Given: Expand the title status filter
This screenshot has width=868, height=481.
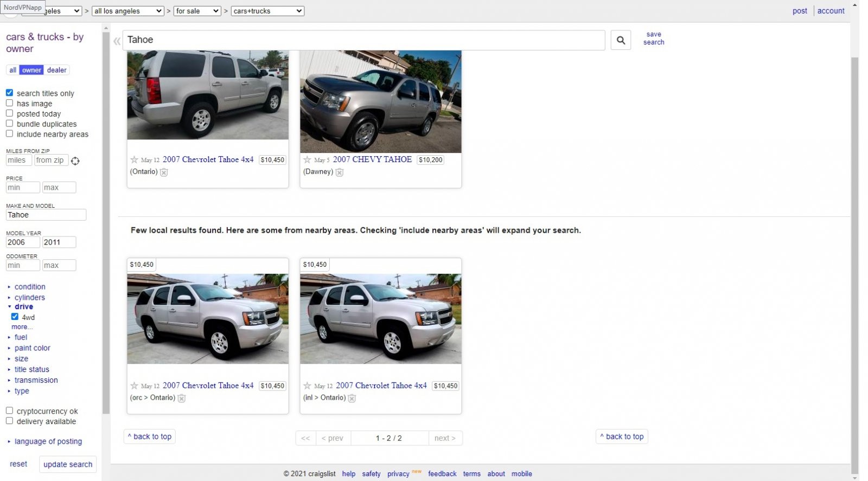Looking at the screenshot, I should pos(31,369).
